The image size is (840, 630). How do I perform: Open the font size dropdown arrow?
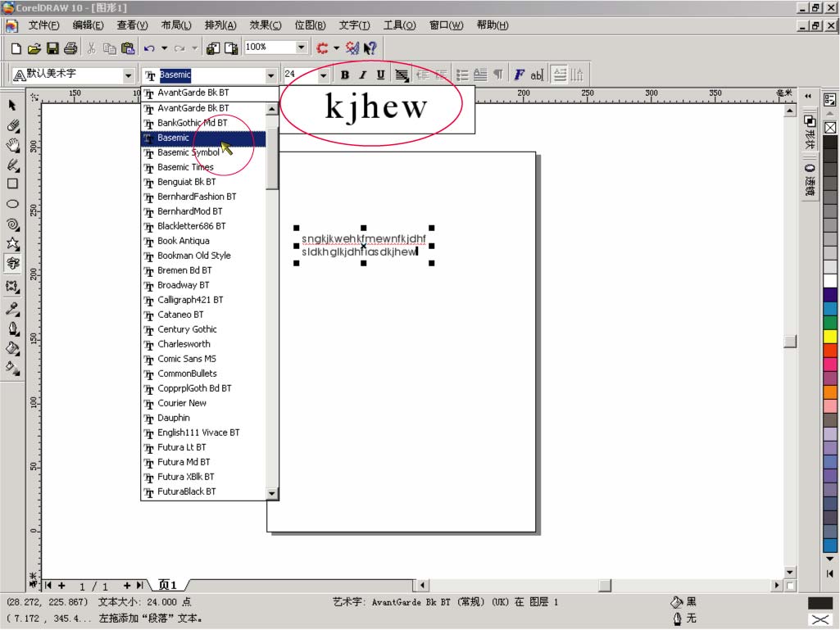coord(323,75)
